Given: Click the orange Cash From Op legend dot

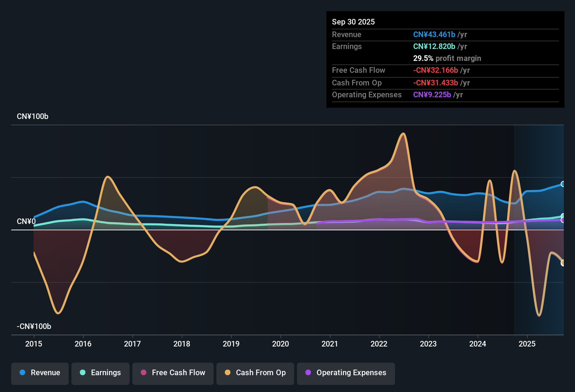Looking at the screenshot, I should [227, 373].
